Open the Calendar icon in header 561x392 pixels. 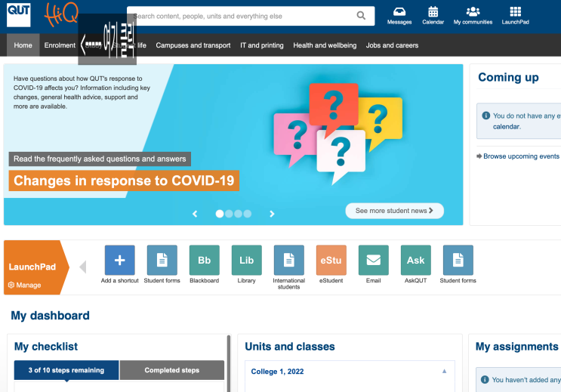[x=433, y=12]
